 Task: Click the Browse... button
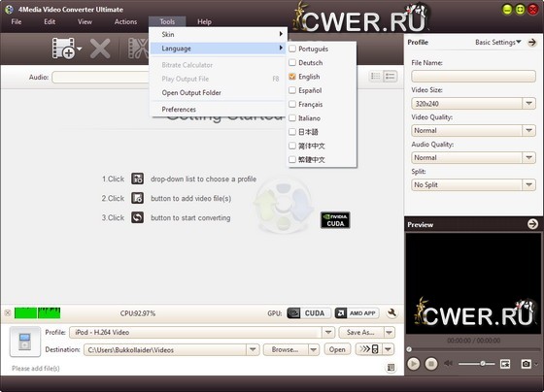(x=286, y=349)
